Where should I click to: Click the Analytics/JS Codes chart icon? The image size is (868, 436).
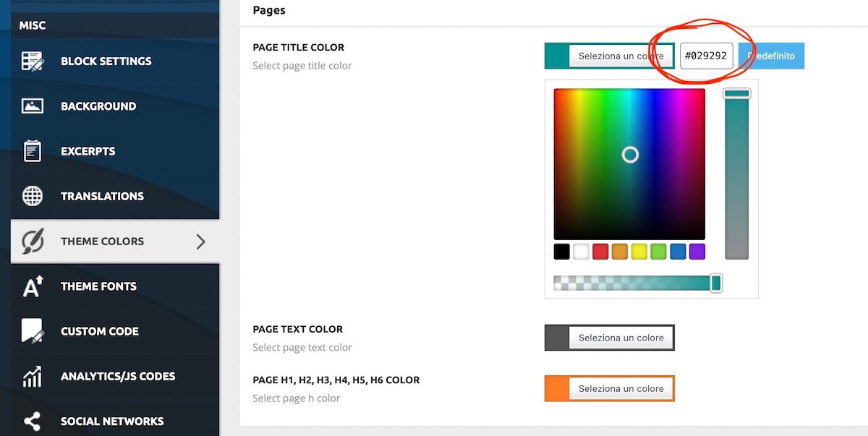click(x=33, y=376)
